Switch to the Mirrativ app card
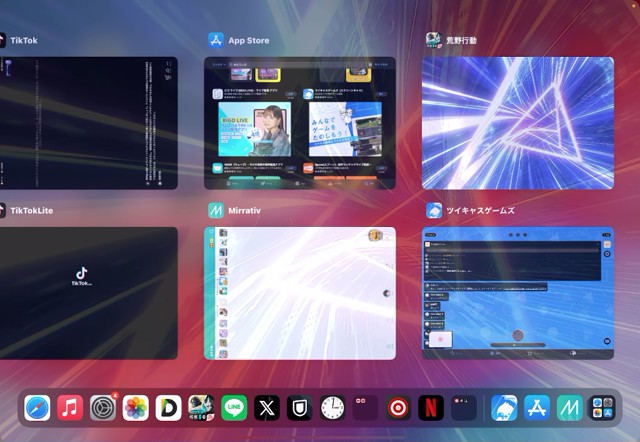The width and height of the screenshot is (640, 442). (x=300, y=293)
